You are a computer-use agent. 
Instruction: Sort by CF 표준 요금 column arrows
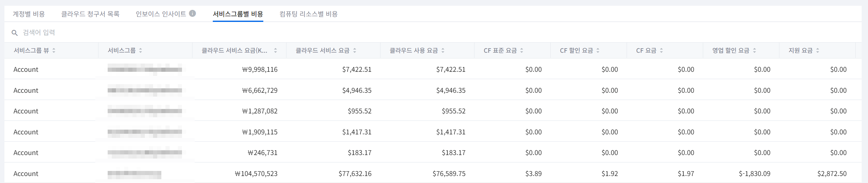pos(521,51)
